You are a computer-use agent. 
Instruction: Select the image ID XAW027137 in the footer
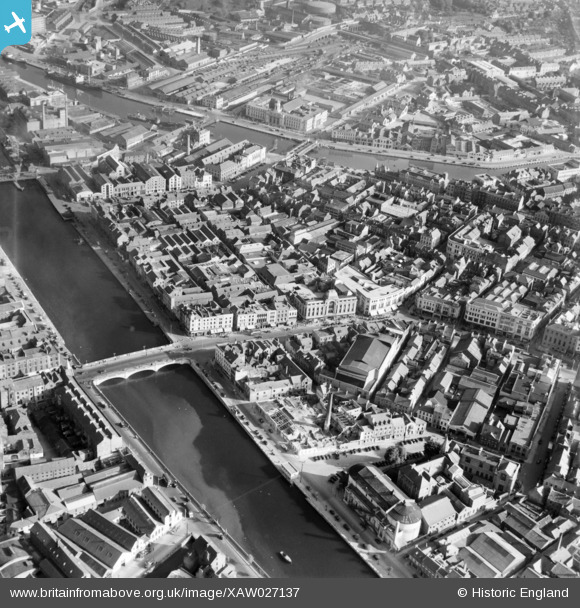[263, 592]
